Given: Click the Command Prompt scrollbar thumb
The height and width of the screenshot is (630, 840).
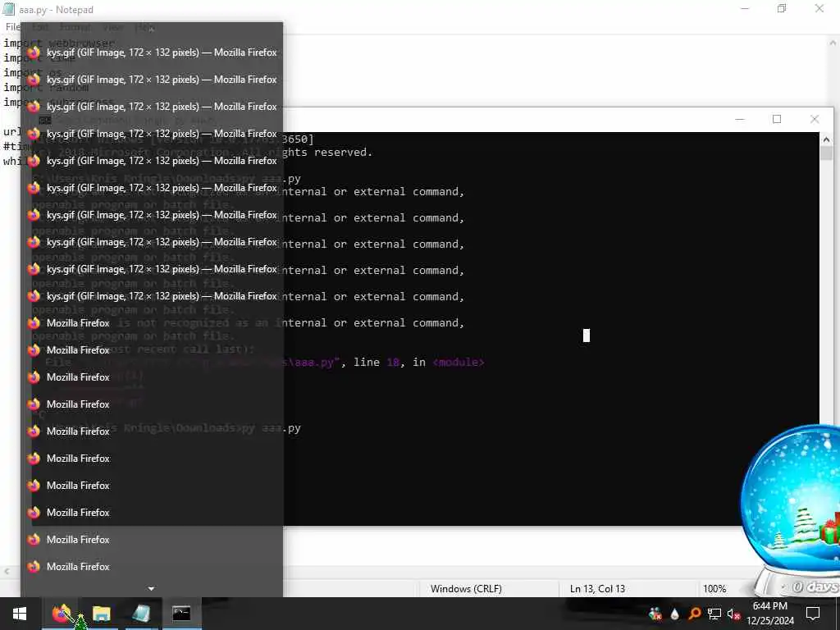Looking at the screenshot, I should (826, 153).
